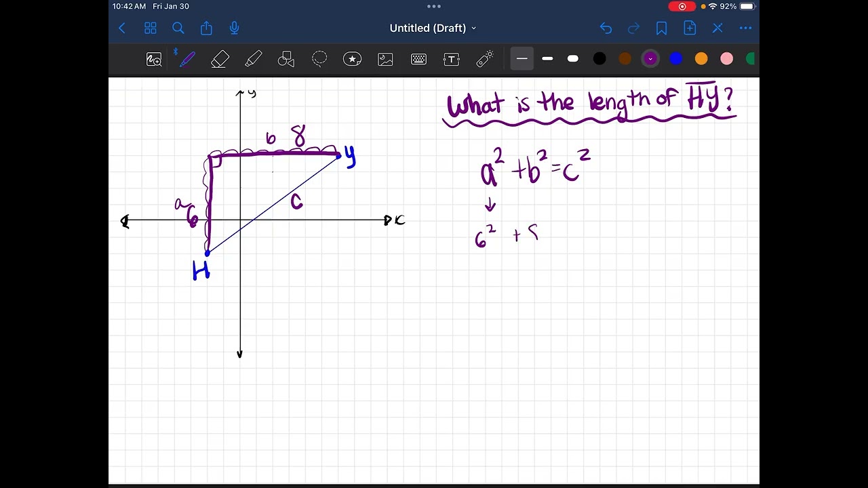Tap the 10:42 AM clock
Viewport: 868px width, 488px height.
click(129, 6)
